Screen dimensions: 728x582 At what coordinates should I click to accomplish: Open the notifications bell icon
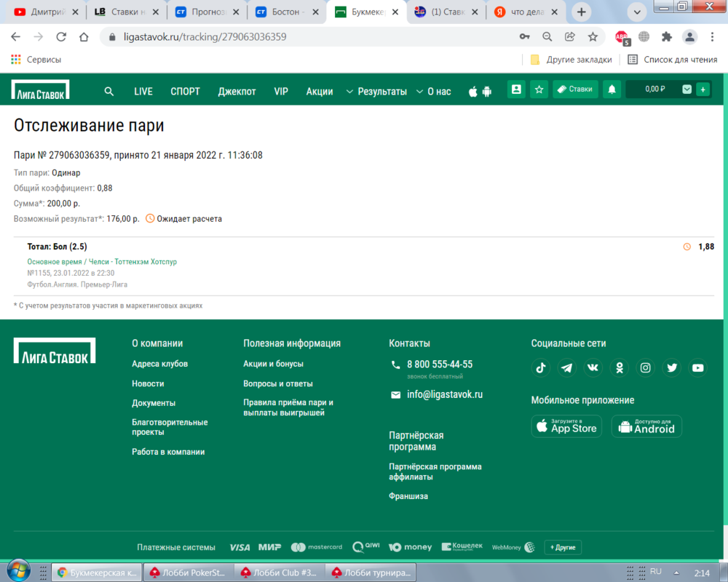coord(612,89)
